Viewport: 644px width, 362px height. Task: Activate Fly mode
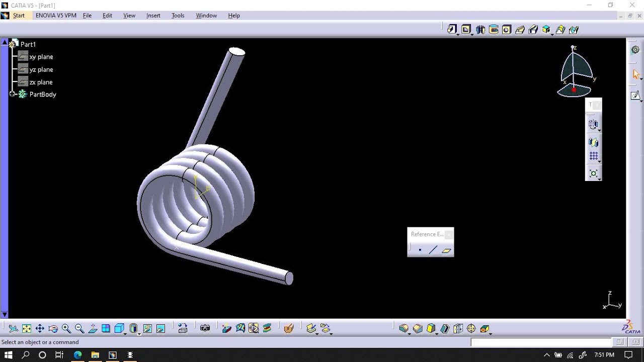click(x=14, y=328)
